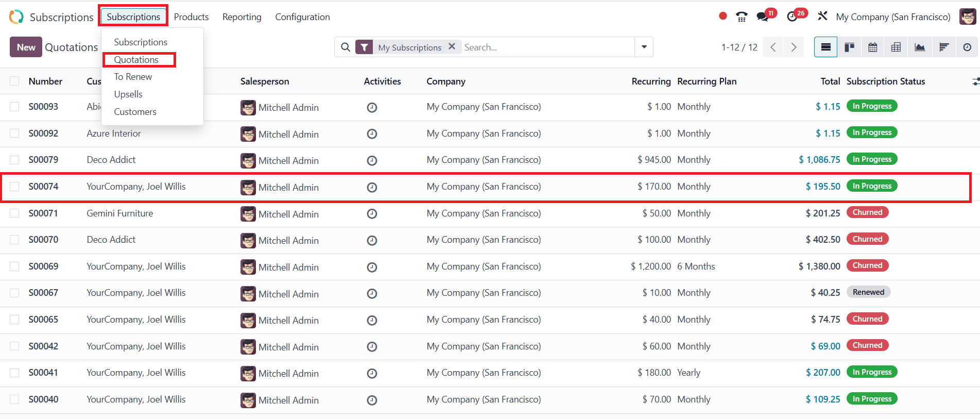Switch to activity view
Screen dimensions: 980x419
967,47
